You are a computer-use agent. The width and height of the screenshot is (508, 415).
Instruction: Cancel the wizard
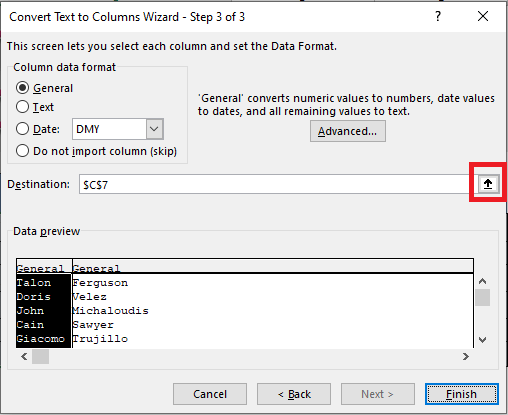tap(210, 394)
